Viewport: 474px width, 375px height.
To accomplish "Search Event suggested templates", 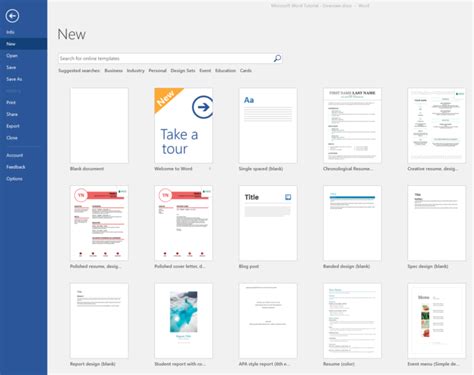I will pos(205,70).
